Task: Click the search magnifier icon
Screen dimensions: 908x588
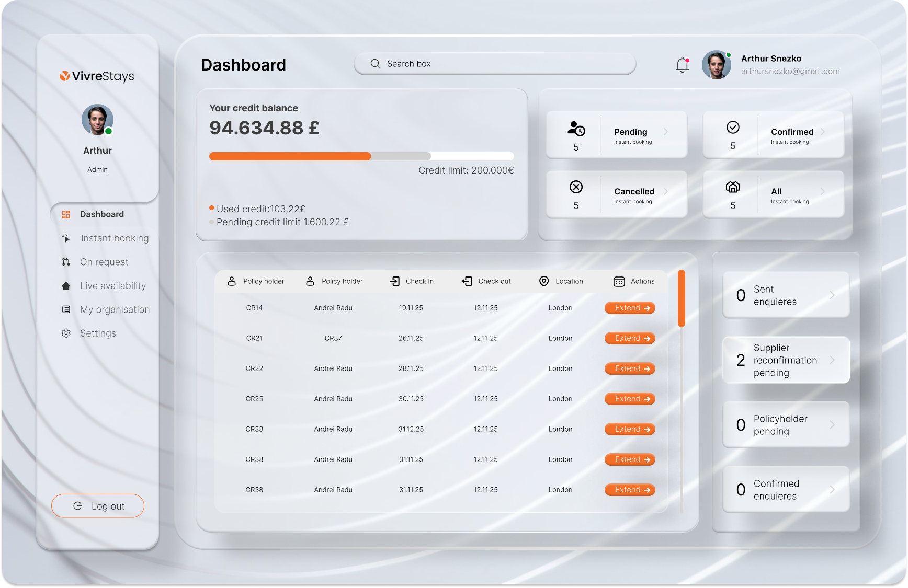Action: (375, 64)
